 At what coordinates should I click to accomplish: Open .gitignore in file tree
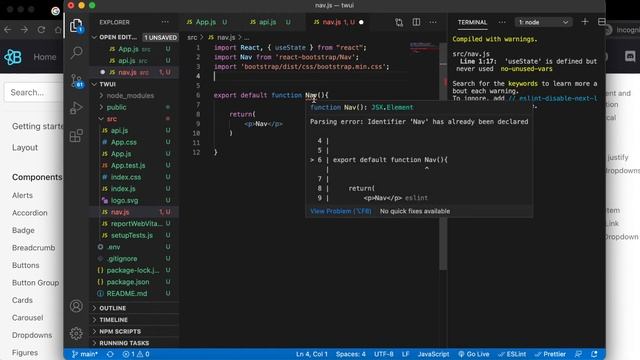134,258
